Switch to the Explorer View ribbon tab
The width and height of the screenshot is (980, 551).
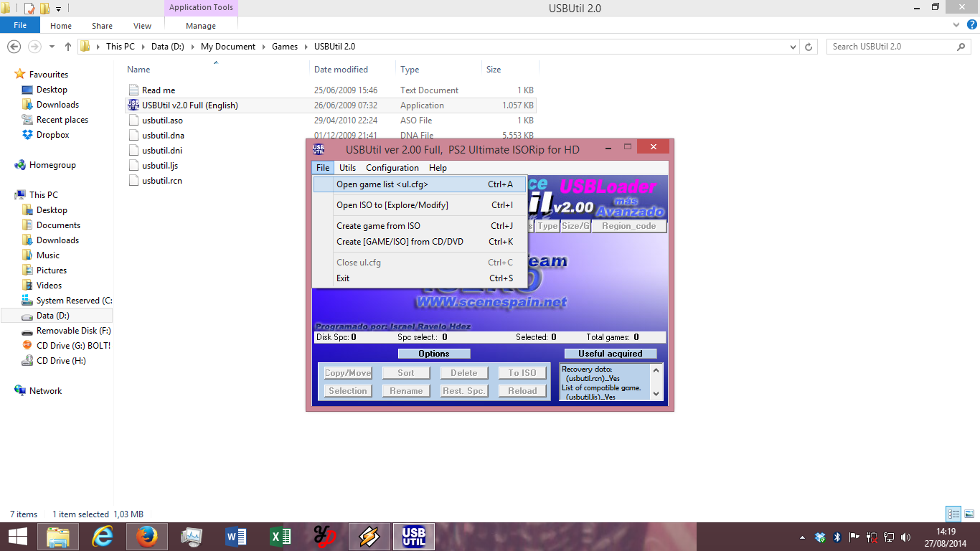pos(142,26)
